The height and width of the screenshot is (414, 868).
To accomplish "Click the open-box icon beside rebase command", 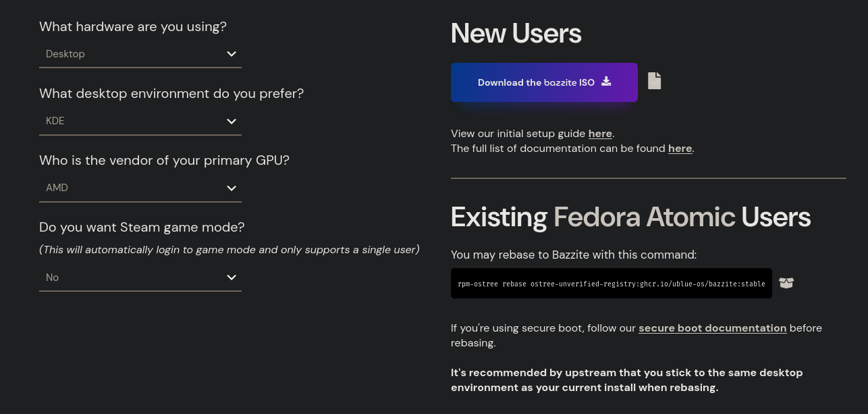I will click(786, 283).
